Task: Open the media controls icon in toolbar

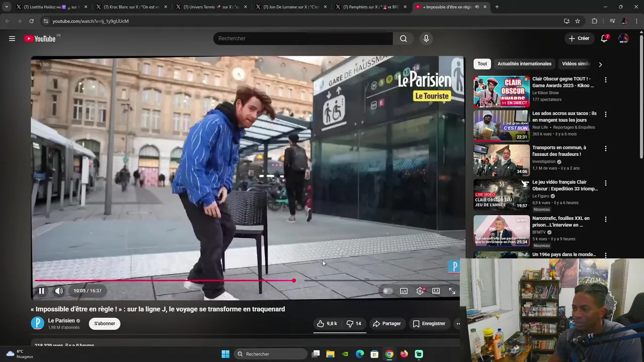Action: click(612, 21)
